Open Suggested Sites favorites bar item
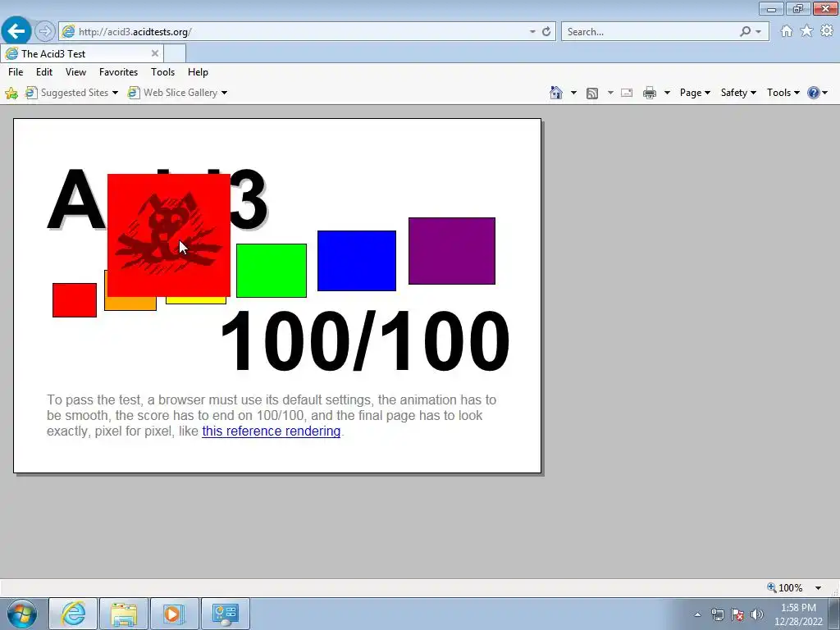 coord(67,93)
